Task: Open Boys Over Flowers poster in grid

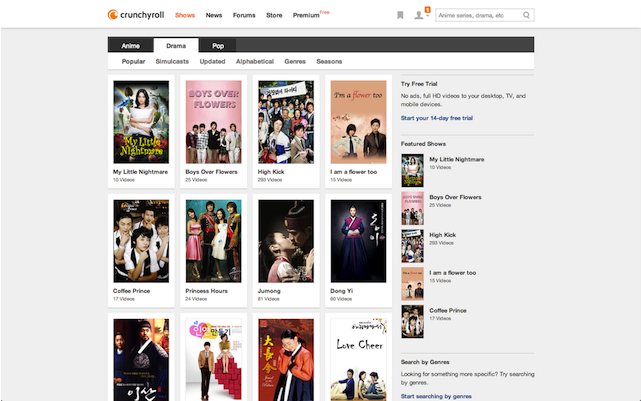Action: pos(213,122)
